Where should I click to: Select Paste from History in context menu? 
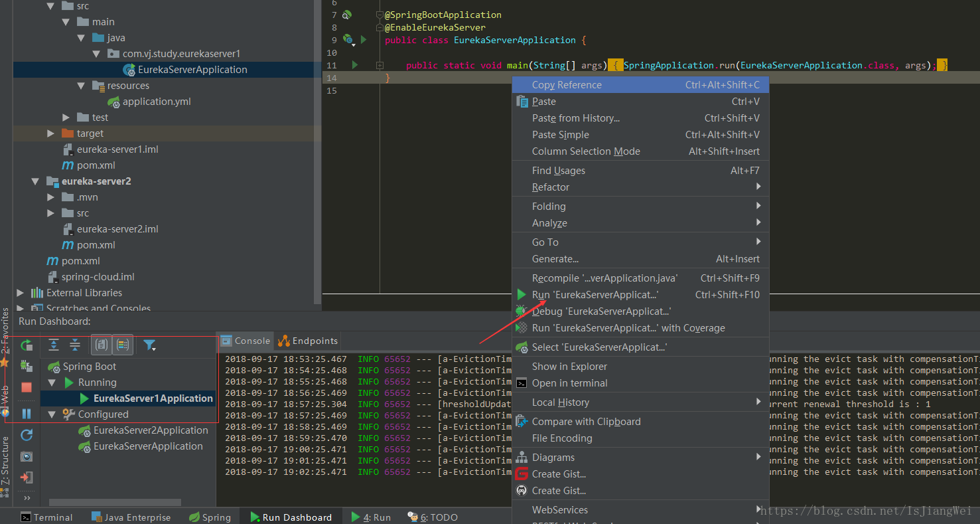click(x=641, y=118)
